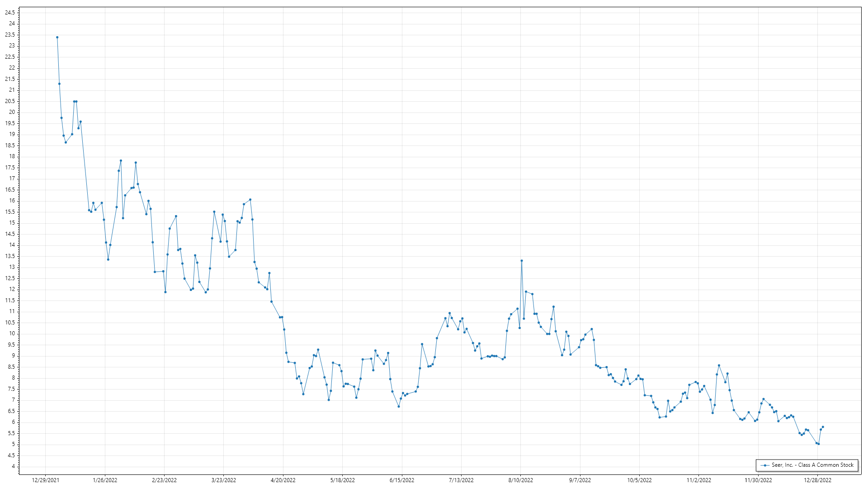868x488 pixels.
Task: Click the spike data point above 8/10/2022
Action: [x=522, y=261]
